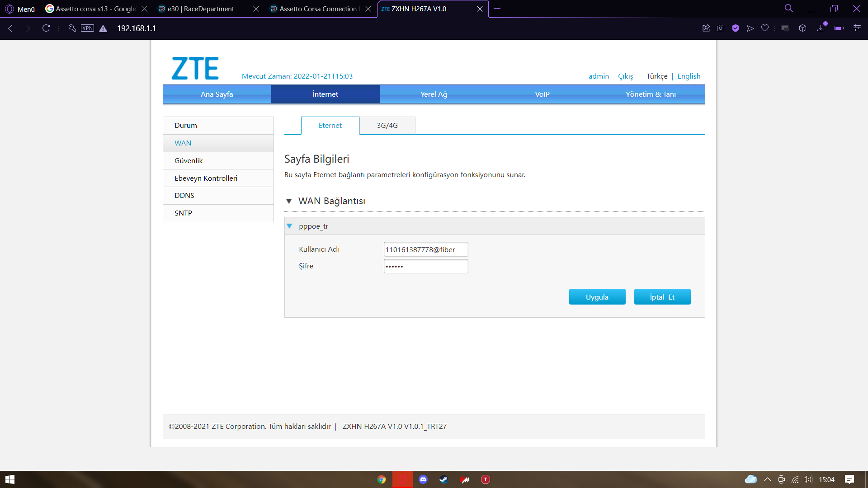The image size is (868, 488).
Task: Select WAN in the sidebar
Action: (218, 143)
